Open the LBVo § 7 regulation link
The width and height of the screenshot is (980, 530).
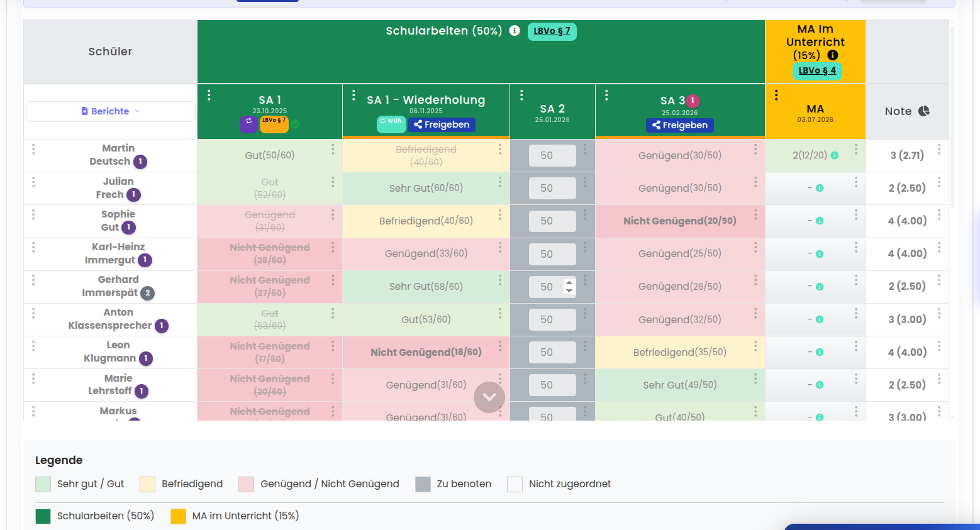coord(552,31)
